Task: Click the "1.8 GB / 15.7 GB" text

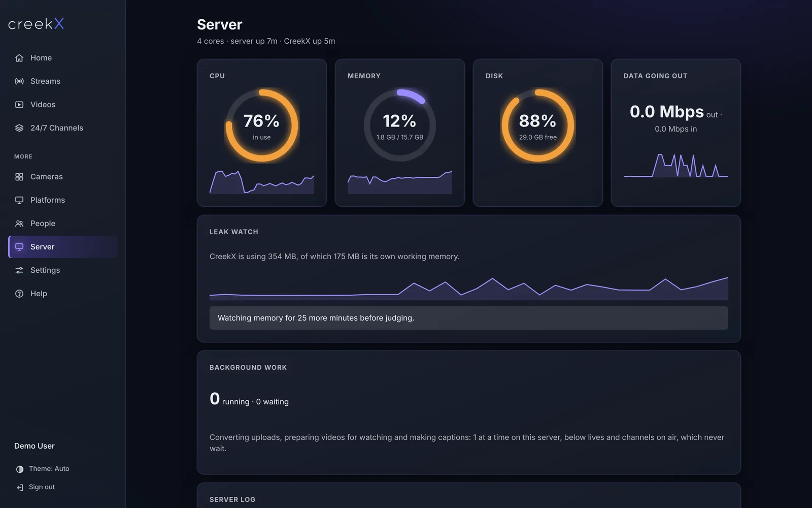Action: (x=400, y=137)
